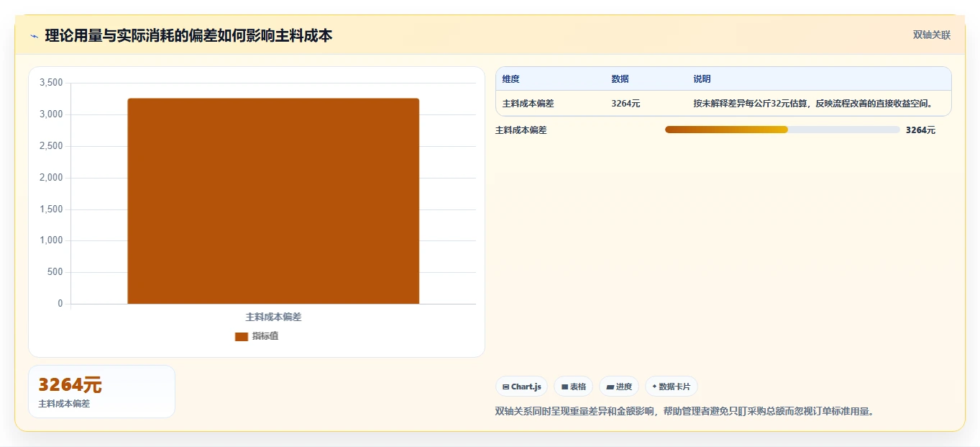Click the 数据卡片 chip

click(x=672, y=387)
